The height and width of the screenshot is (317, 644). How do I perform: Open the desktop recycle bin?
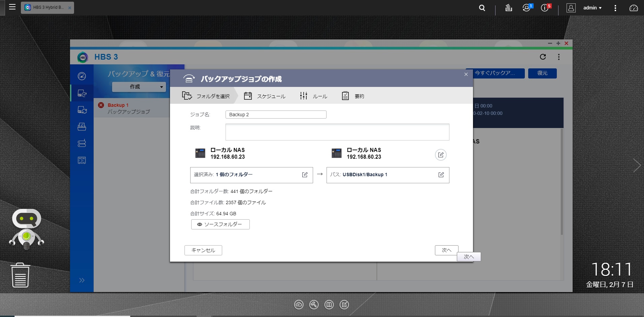[20, 275]
